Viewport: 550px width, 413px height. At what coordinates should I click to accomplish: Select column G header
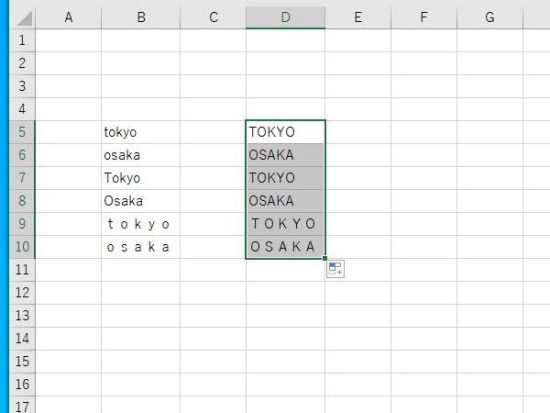pyautogui.click(x=490, y=17)
